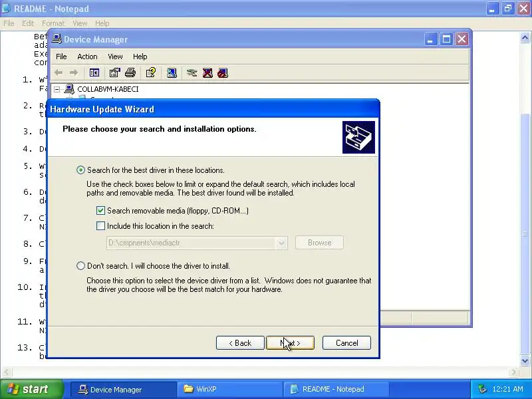Switch to README - Notepad taskbar button

336,389
